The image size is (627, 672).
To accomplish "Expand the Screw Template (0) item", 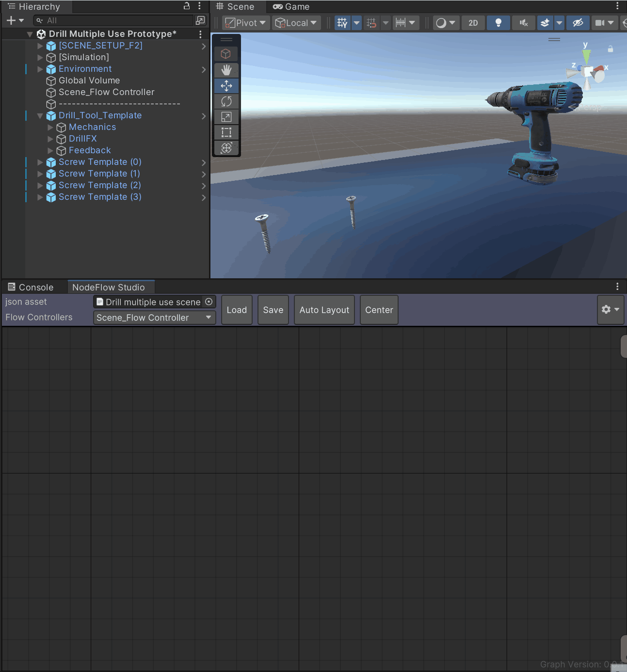I will 40,162.
